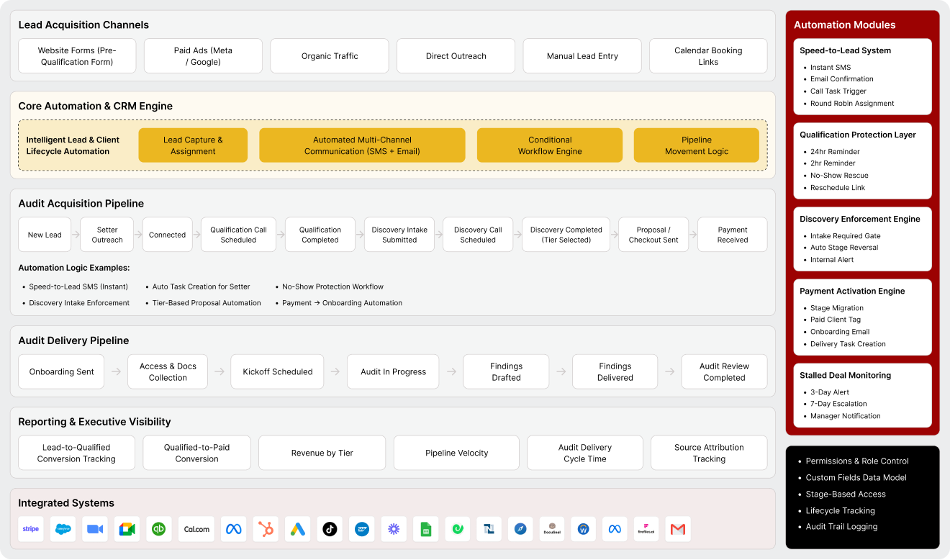Select the Stalled Deal Monitoring module card
The image size is (950, 560).
tap(862, 395)
